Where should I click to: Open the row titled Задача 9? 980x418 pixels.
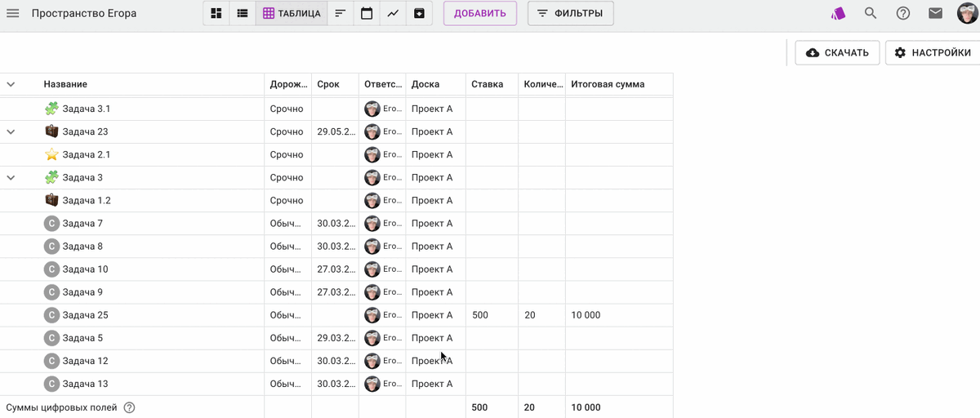[82, 291]
